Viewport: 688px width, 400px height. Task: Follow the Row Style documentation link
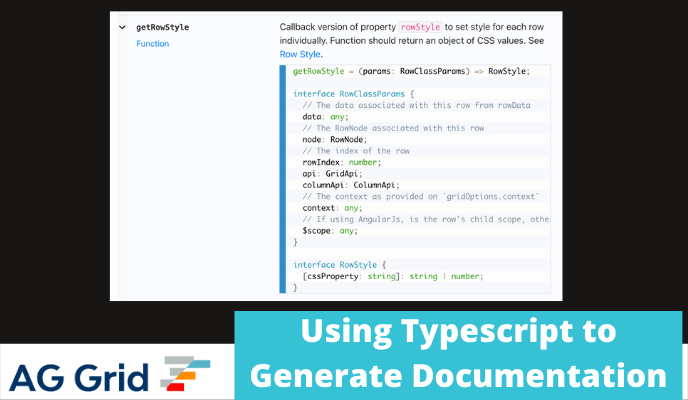click(300, 54)
